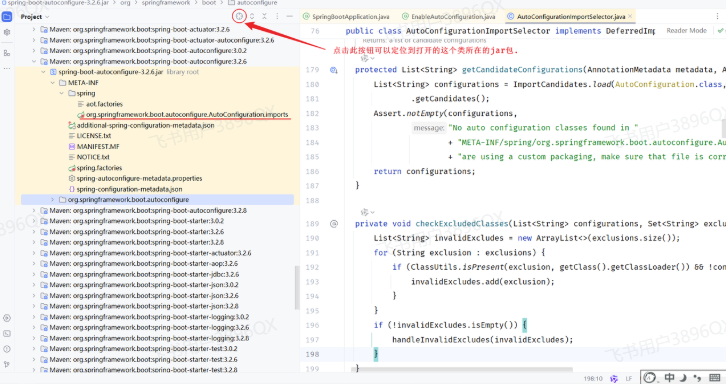726x384 pixels.
Task: Open the Project tool window folder icon
Action: (7, 17)
